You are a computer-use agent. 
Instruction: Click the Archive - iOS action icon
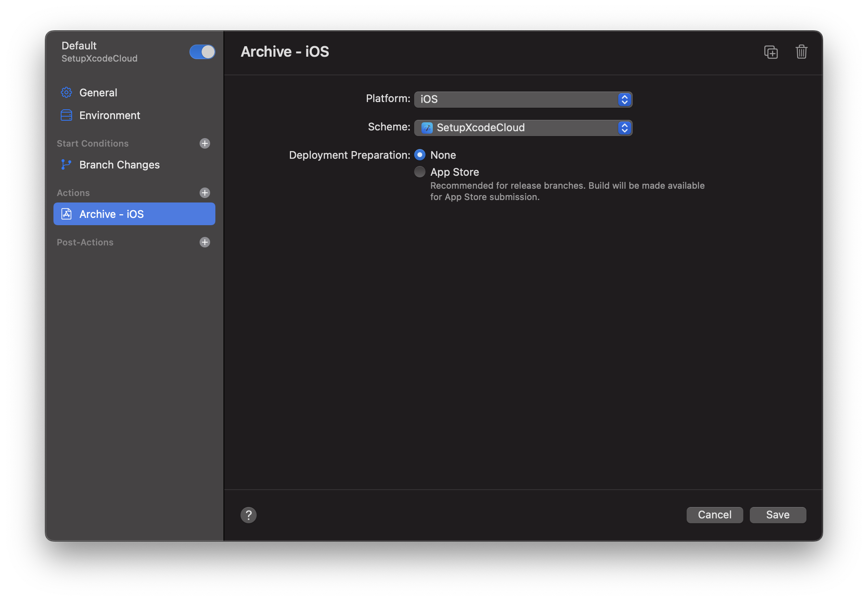[66, 214]
